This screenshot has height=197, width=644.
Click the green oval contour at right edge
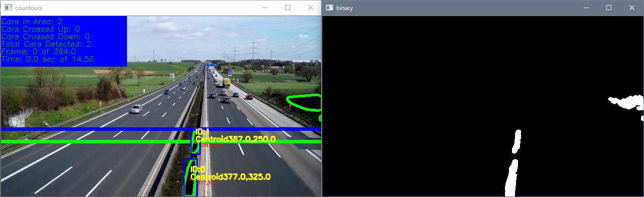coord(304,103)
